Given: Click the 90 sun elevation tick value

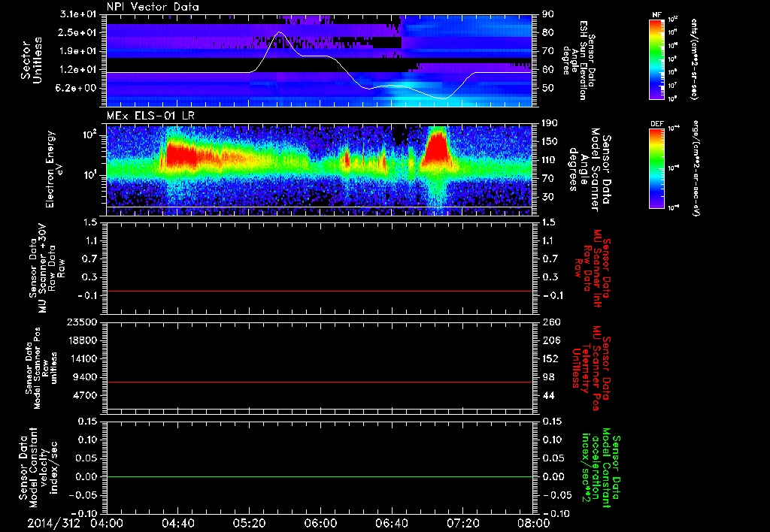Looking at the screenshot, I should [548, 14].
